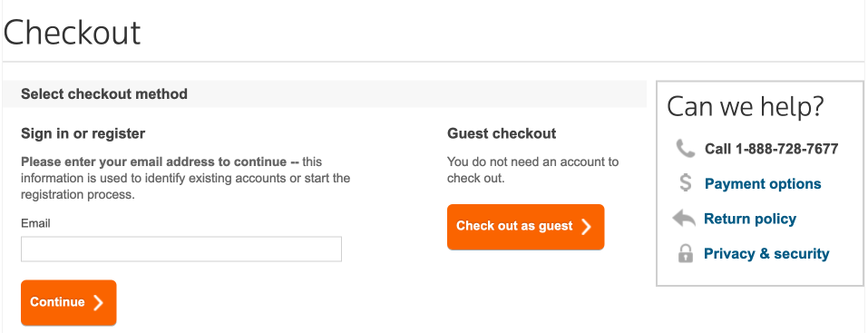Click the Select checkout method header bar

click(x=325, y=94)
